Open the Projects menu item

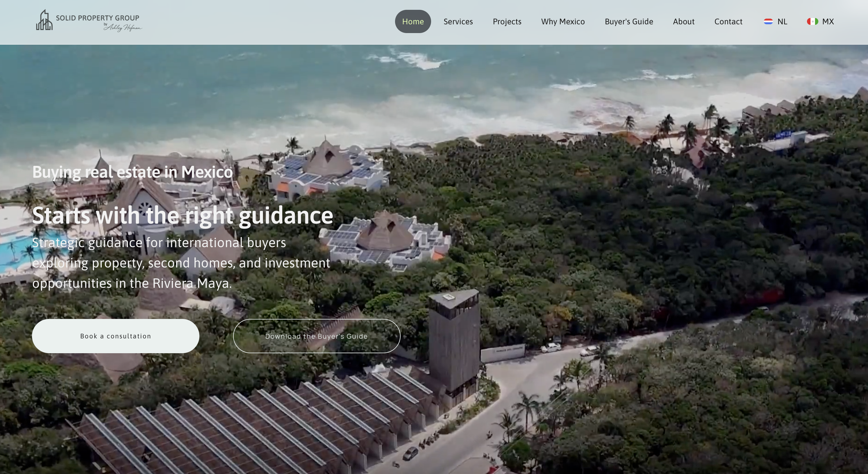(507, 22)
